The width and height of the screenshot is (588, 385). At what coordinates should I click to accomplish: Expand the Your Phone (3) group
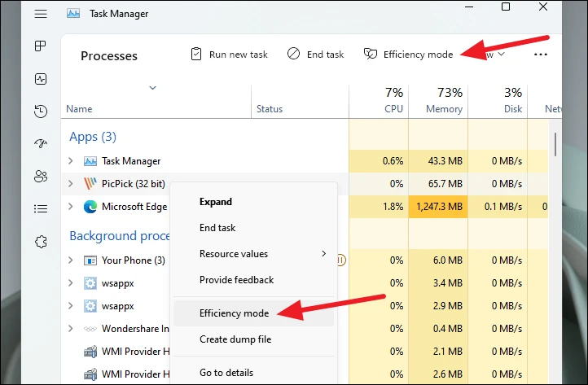click(x=71, y=260)
